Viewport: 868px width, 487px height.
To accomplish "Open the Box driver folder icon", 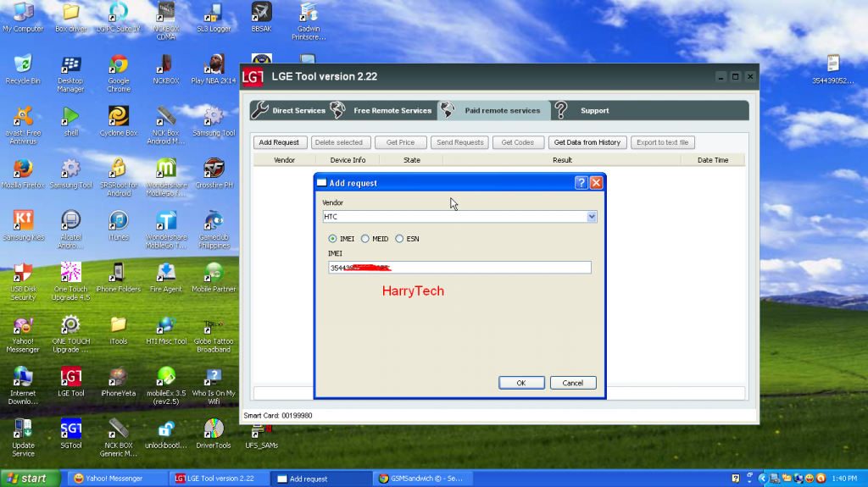I will [71, 17].
